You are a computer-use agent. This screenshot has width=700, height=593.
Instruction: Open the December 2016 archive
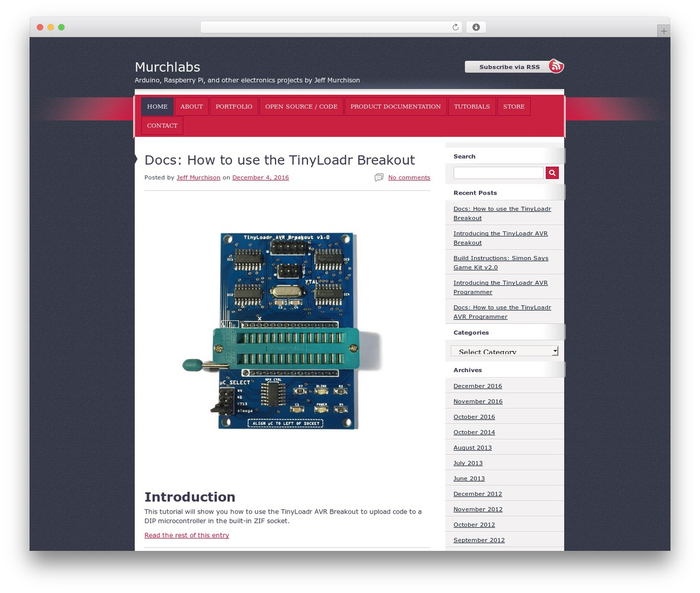coord(477,386)
